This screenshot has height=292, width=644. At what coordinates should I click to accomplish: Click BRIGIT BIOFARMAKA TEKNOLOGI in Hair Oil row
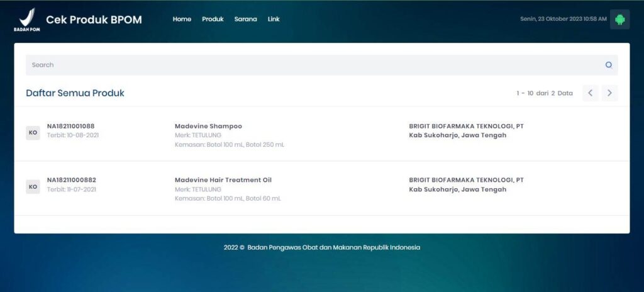pos(466,180)
